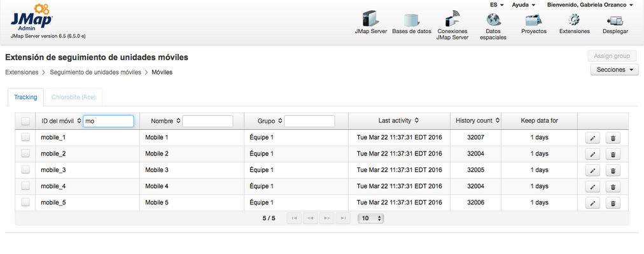Delete mobile_1 with the trash icon

(x=613, y=138)
